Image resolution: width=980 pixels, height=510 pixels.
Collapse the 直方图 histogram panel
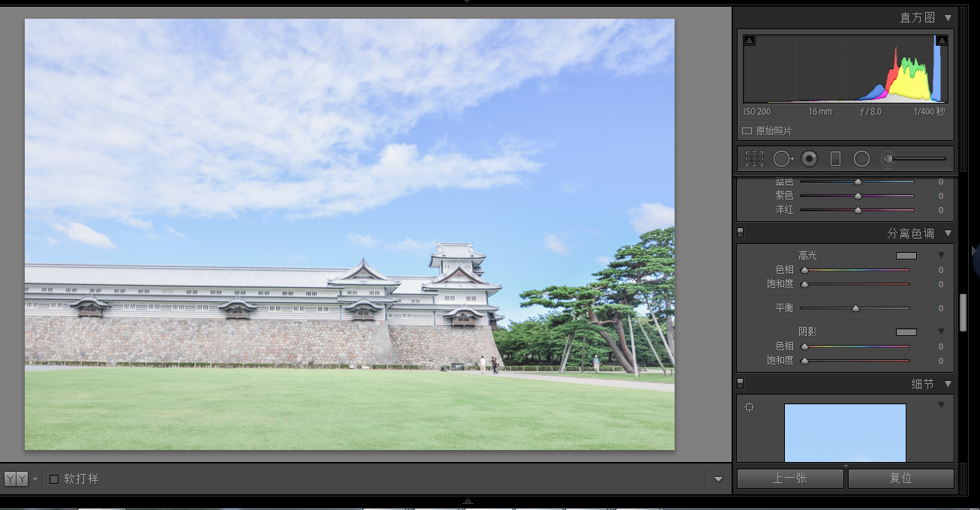[x=948, y=17]
